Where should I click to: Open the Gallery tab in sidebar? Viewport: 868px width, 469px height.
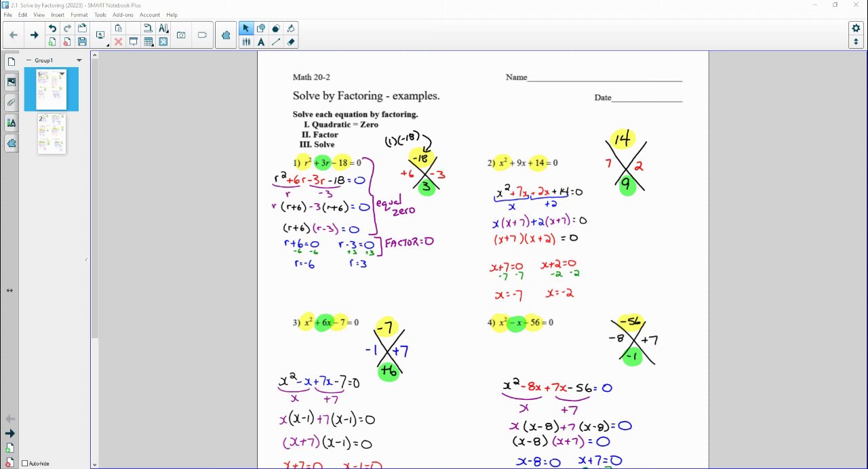(11, 82)
